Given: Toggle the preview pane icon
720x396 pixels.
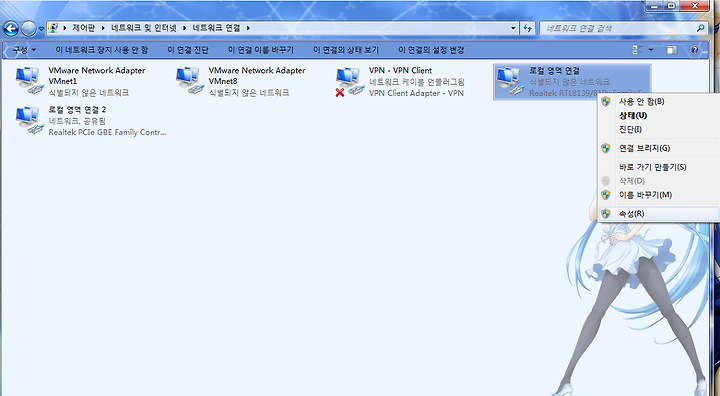Looking at the screenshot, I should click(672, 50).
